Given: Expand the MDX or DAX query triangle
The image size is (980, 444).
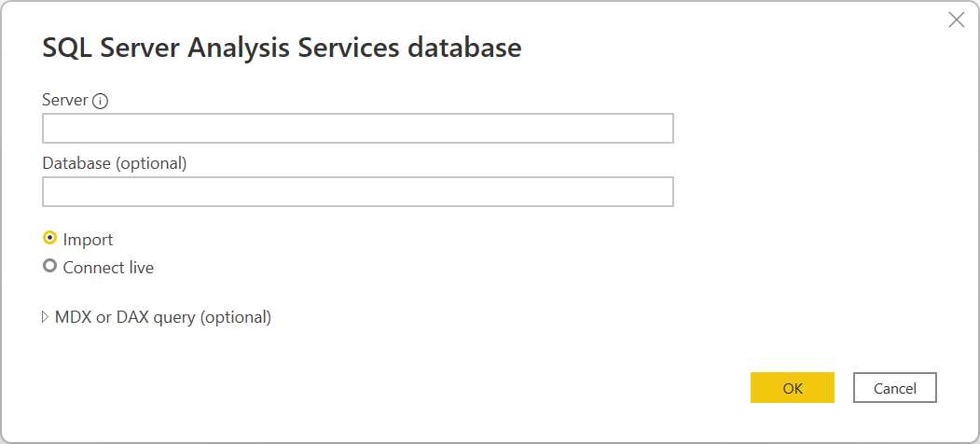Looking at the screenshot, I should pos(45,317).
